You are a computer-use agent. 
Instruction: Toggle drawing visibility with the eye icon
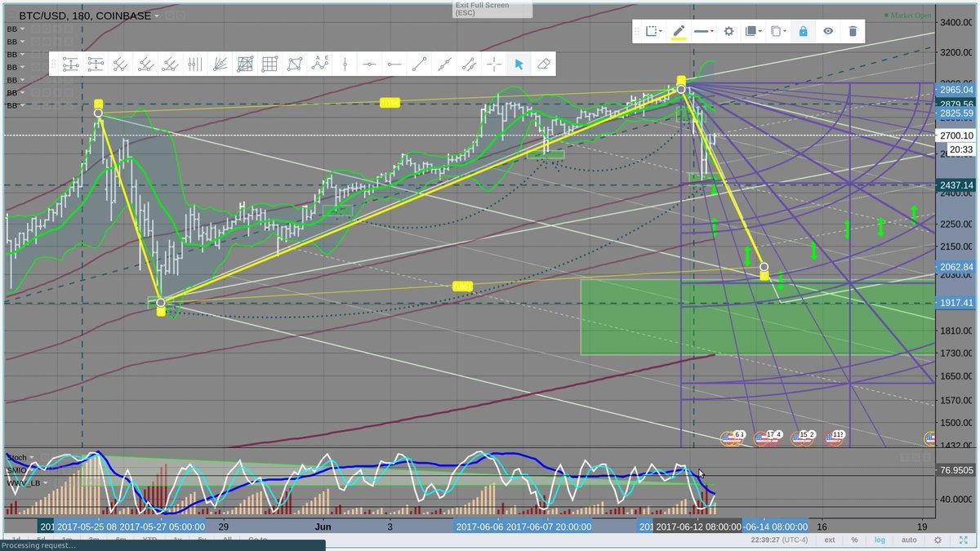tap(828, 31)
